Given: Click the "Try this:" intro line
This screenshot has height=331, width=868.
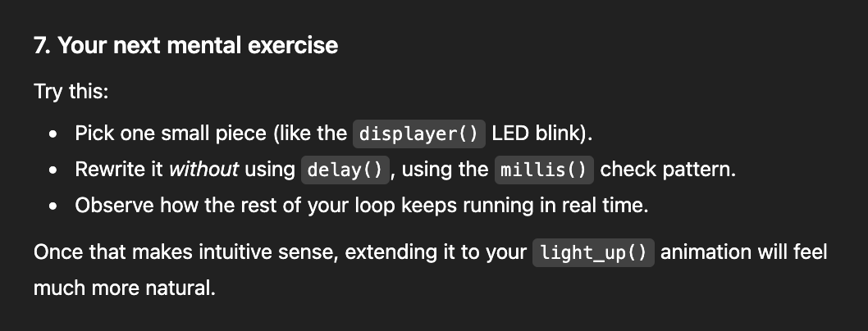Looking at the screenshot, I should point(71,91).
